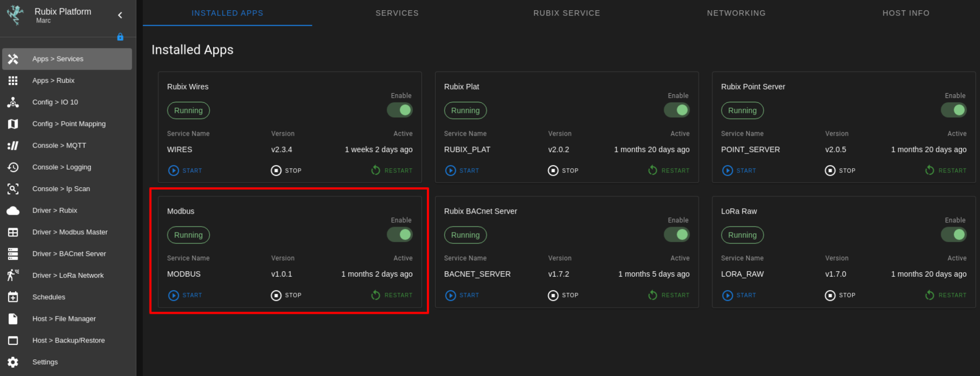Image resolution: width=980 pixels, height=376 pixels.
Task: Start the MODBUS service
Action: click(x=185, y=295)
